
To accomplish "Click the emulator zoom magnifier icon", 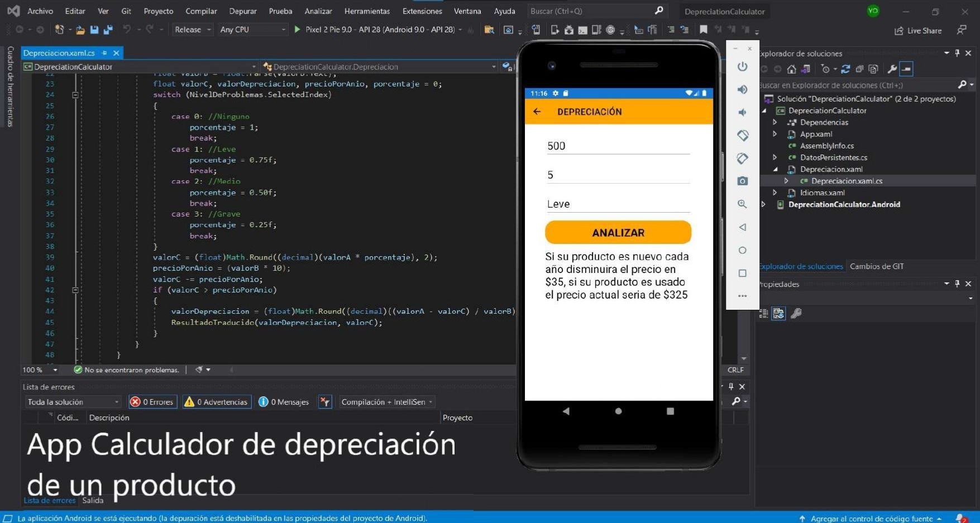I will click(x=742, y=204).
